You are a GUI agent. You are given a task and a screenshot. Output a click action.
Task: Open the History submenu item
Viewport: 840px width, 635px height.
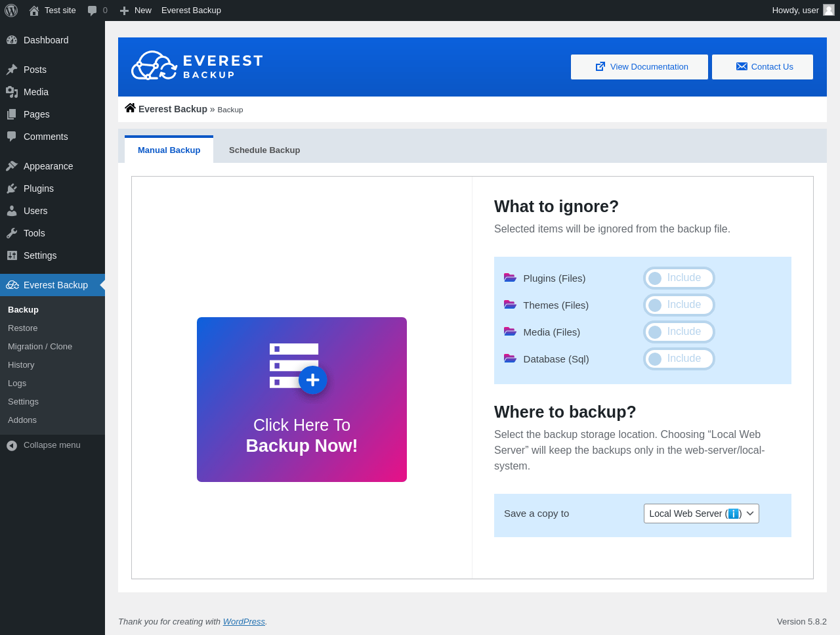[x=52, y=365]
